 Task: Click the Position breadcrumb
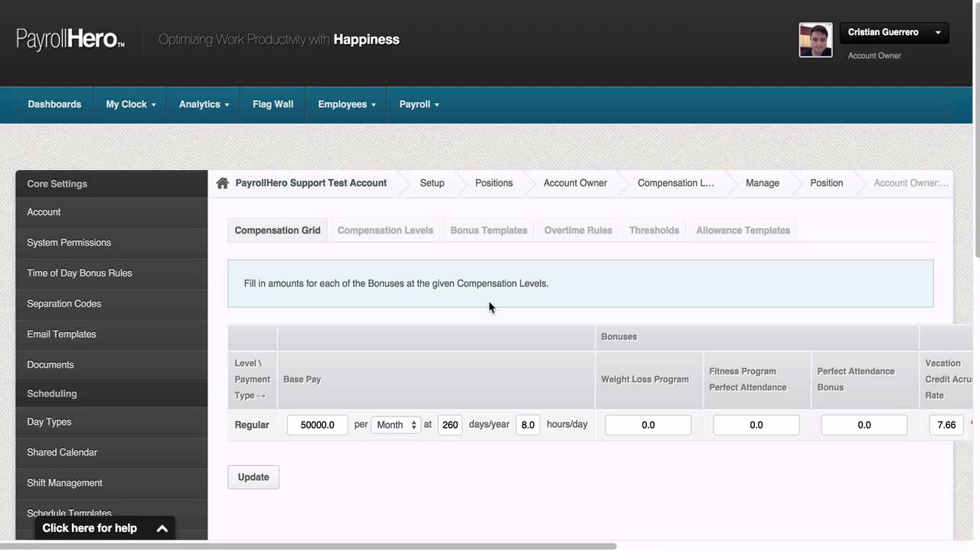(826, 183)
